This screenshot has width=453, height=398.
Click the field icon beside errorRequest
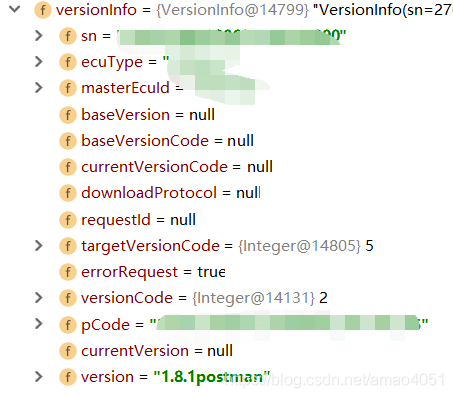coord(68,272)
